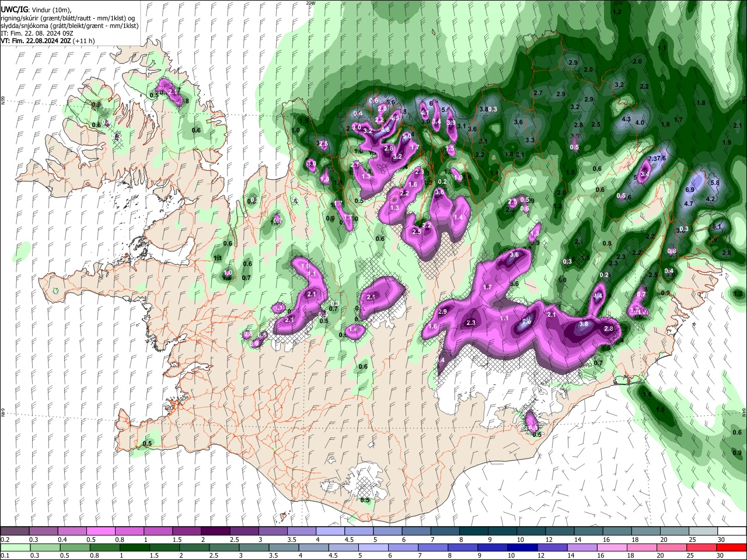747x560 pixels.
Task: Click the '2.7' precipitation value on the map
Action: coord(538,93)
